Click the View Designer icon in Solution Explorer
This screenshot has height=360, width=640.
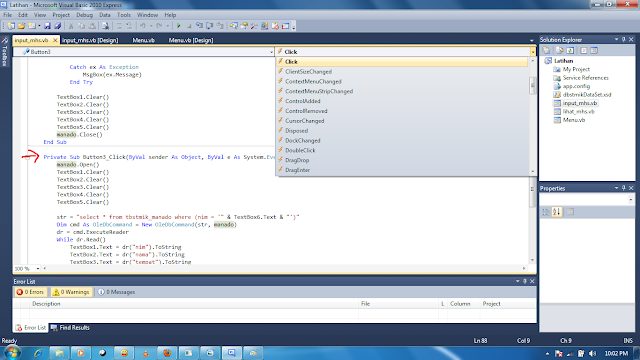point(594,51)
